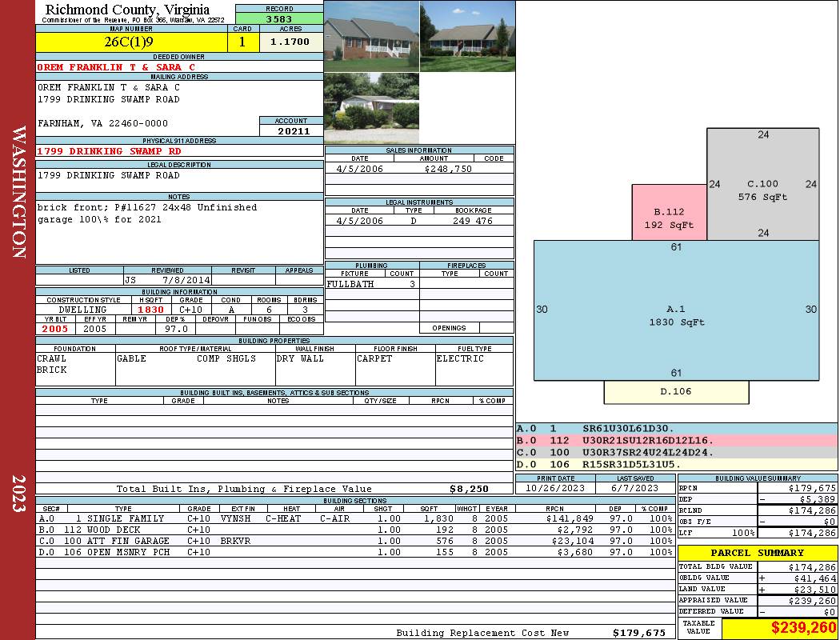Click the physical 911 address 1799 Drinking Swamp Rd

pos(109,151)
